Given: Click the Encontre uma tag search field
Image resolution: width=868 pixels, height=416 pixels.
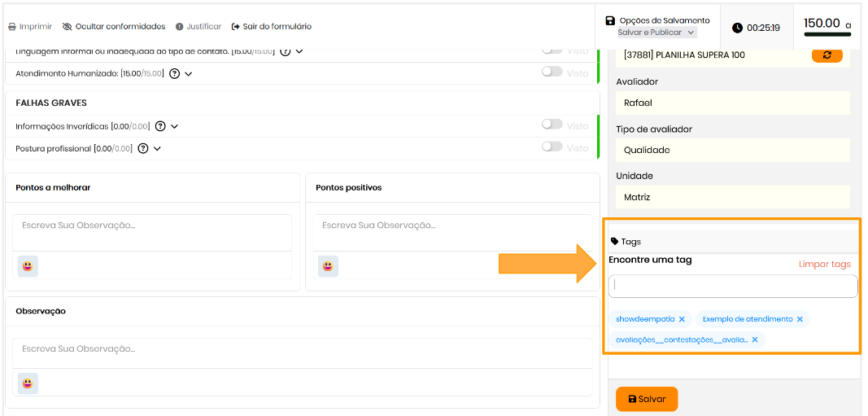Looking at the screenshot, I should tap(732, 286).
